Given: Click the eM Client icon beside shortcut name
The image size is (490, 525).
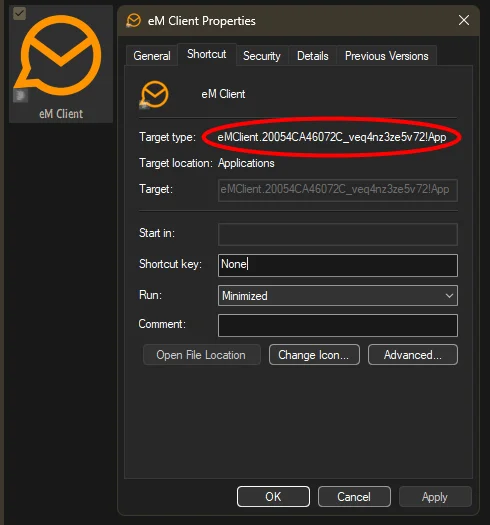Looking at the screenshot, I should coord(154,94).
